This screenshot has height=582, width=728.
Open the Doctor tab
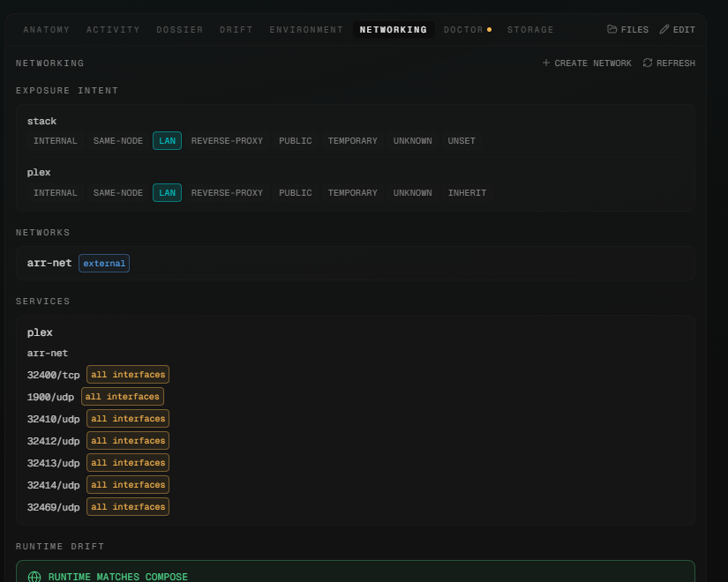[x=468, y=30]
